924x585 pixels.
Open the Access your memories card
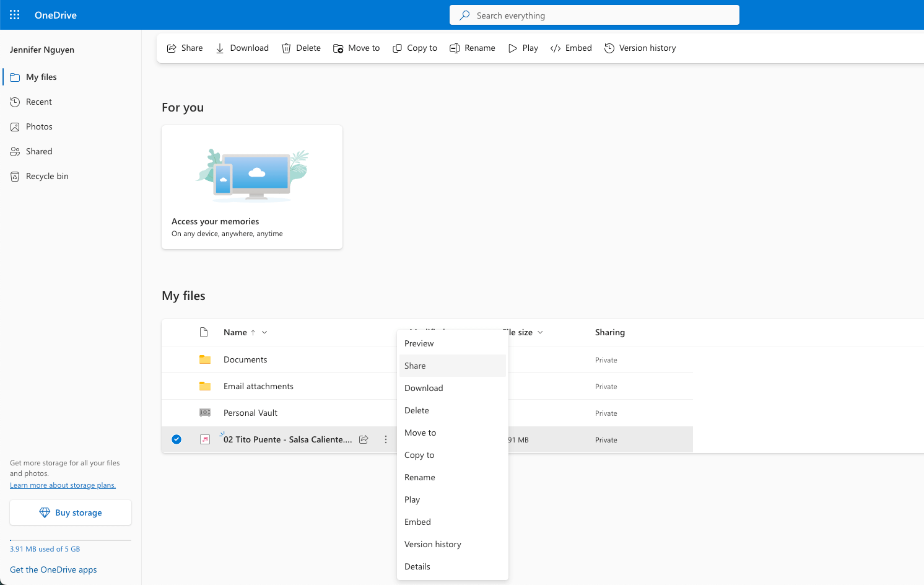point(252,187)
